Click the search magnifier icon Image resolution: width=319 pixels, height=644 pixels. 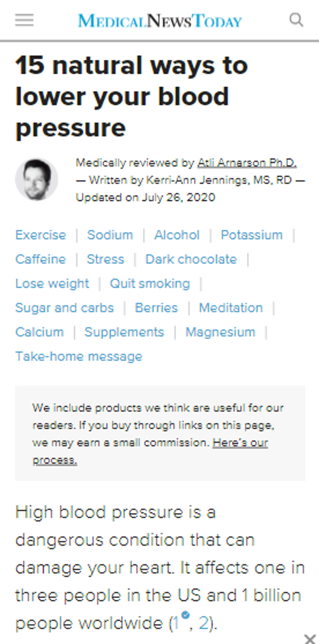click(296, 20)
